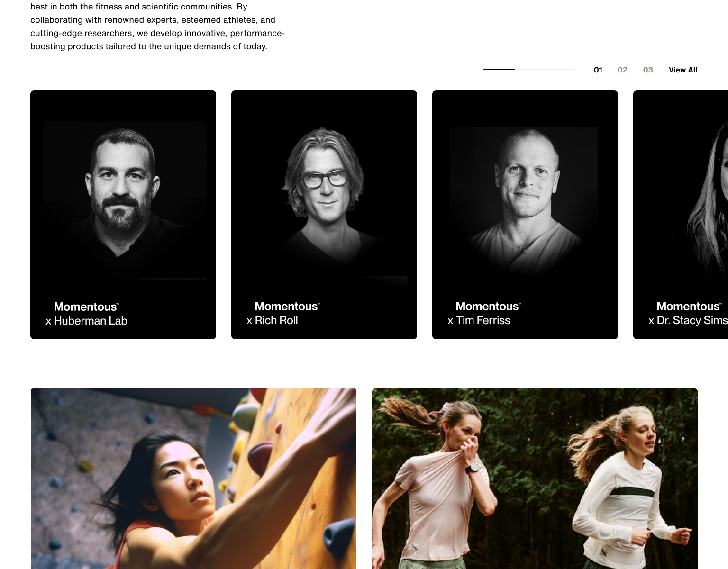Open the Momentous x Rich Roll card

(324, 215)
